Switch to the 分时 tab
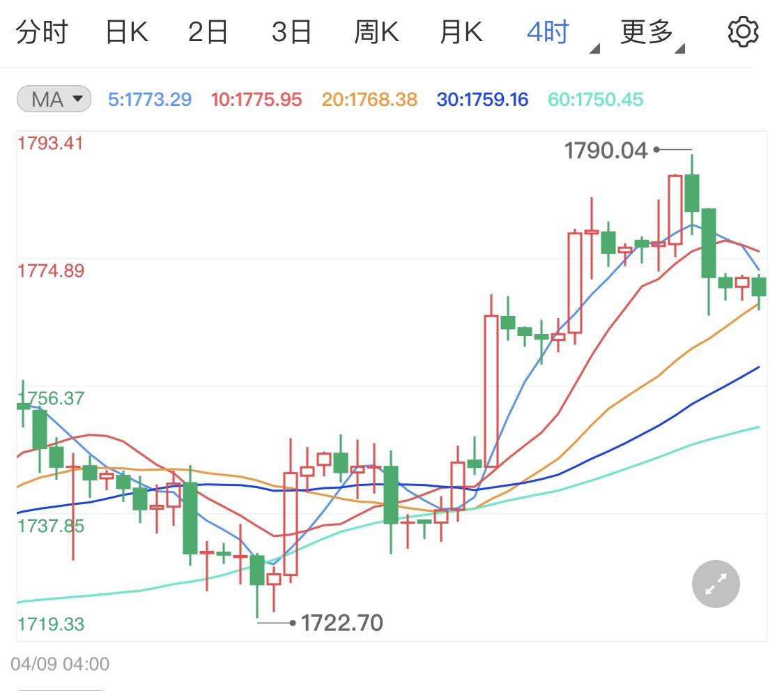 [x=42, y=32]
